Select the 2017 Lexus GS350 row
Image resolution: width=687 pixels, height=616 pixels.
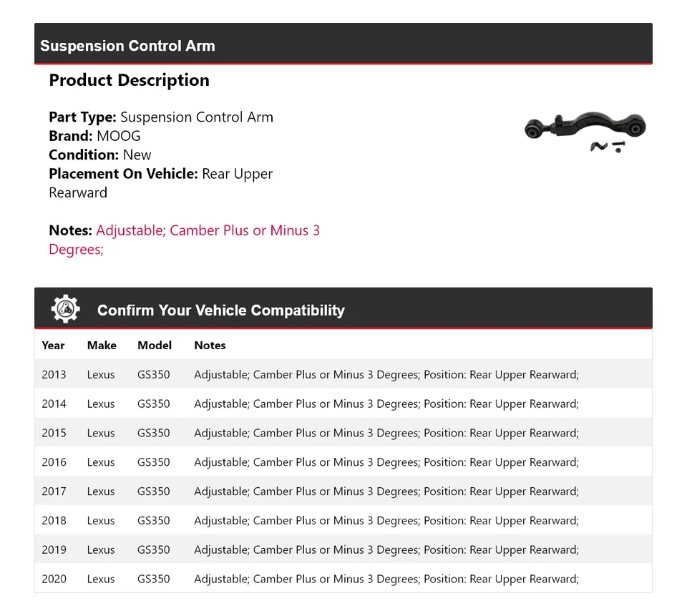(343, 492)
